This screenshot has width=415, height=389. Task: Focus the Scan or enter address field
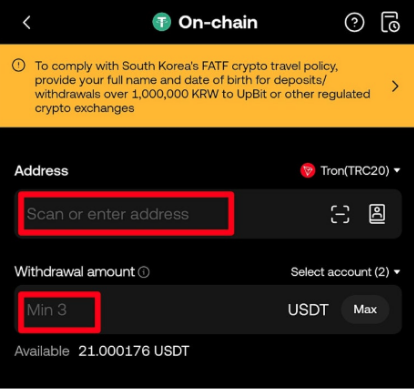point(126,214)
